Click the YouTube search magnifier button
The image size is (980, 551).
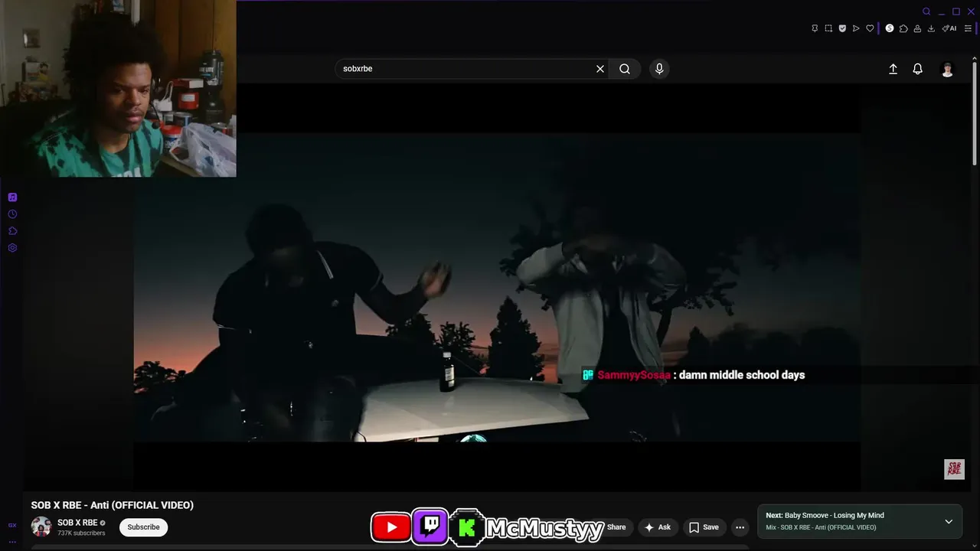[625, 69]
